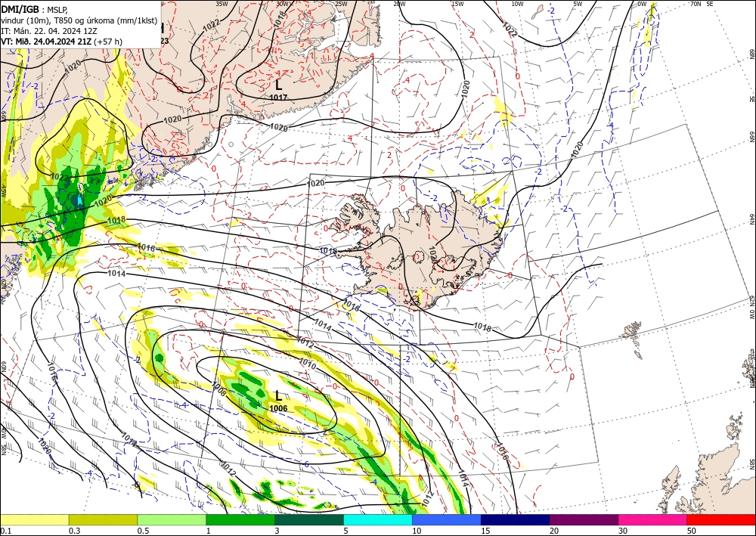Viewport: 756px width, 536px height.
Task: Click the '1017' pressure value over Greenland
Action: pyautogui.click(x=278, y=98)
